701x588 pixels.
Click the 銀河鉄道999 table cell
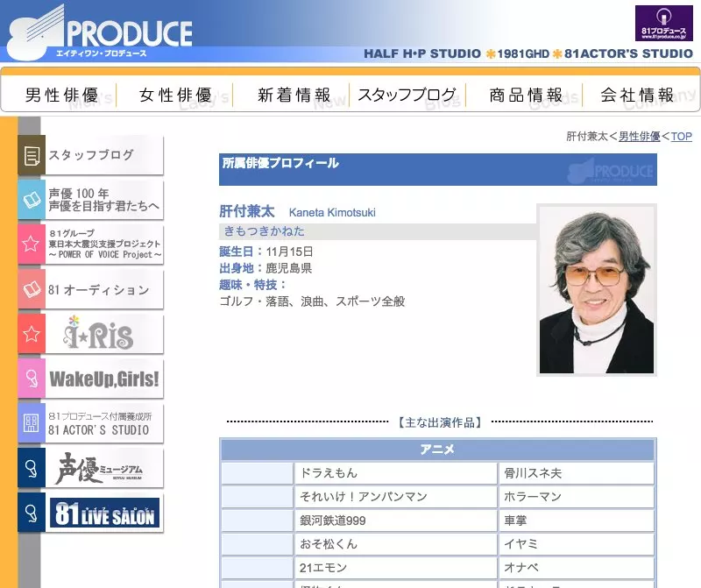point(396,521)
